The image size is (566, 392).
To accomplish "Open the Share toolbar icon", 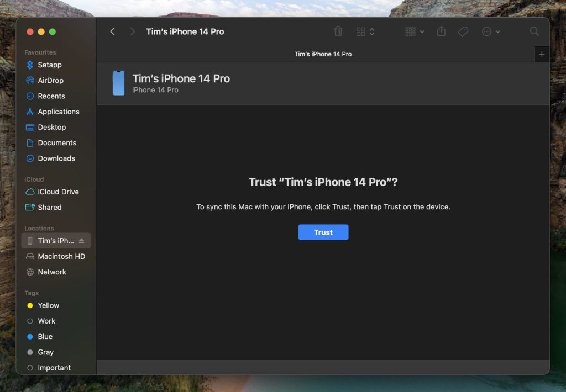I will point(441,32).
